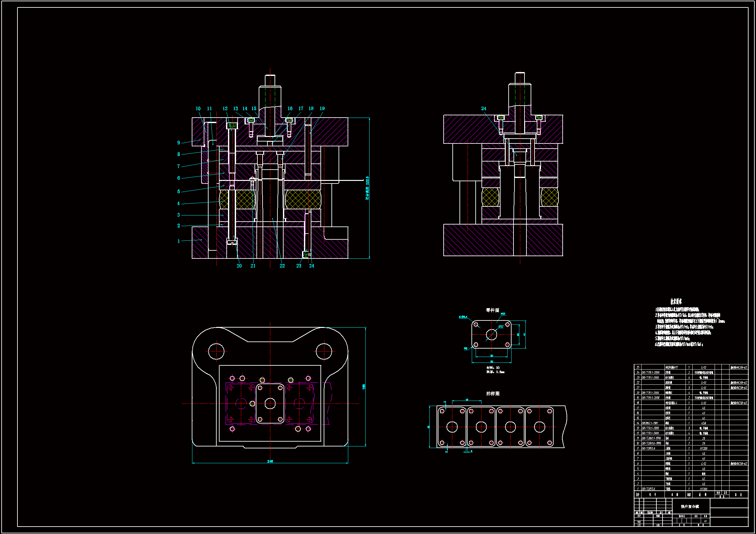This screenshot has width=756, height=534.
Task: Click the yellow hatched rubber block in right view
Action: point(490,197)
